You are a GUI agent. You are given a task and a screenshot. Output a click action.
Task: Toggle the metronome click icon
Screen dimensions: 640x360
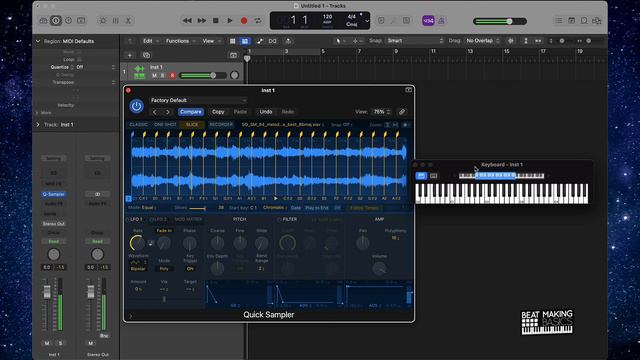441,20
